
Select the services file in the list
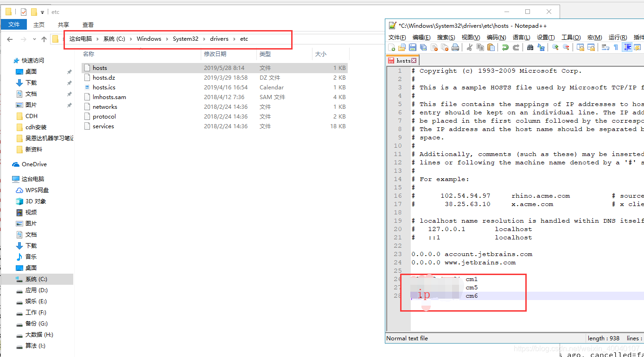tap(102, 126)
